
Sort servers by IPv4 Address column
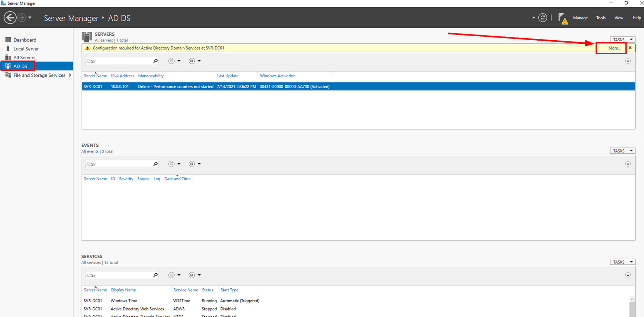122,76
